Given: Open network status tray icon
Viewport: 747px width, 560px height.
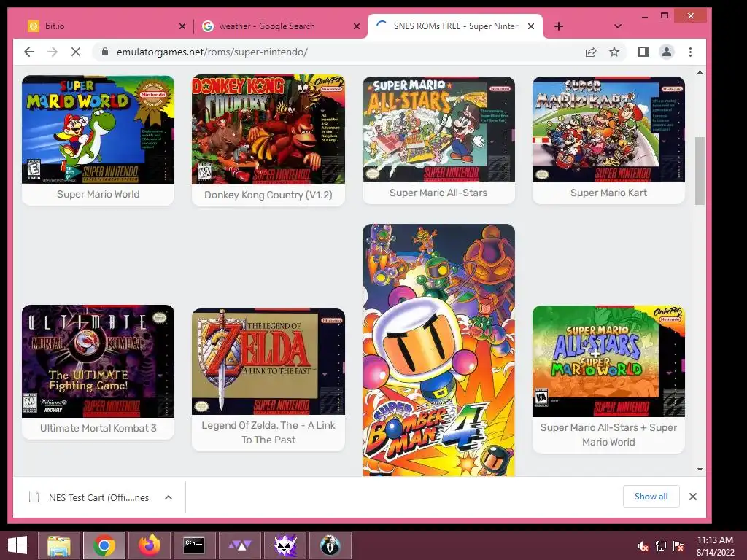Looking at the screenshot, I should 661,546.
